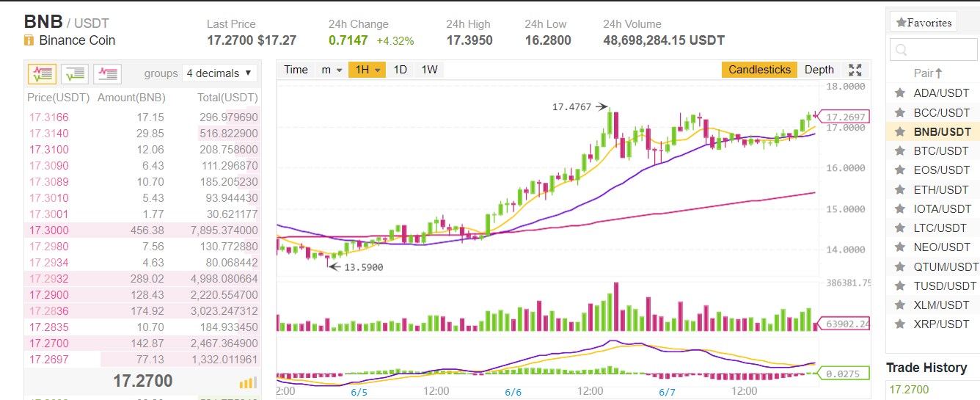Image resolution: width=980 pixels, height=400 pixels.
Task: Star the BNB/USDT pair
Action: pos(899,132)
